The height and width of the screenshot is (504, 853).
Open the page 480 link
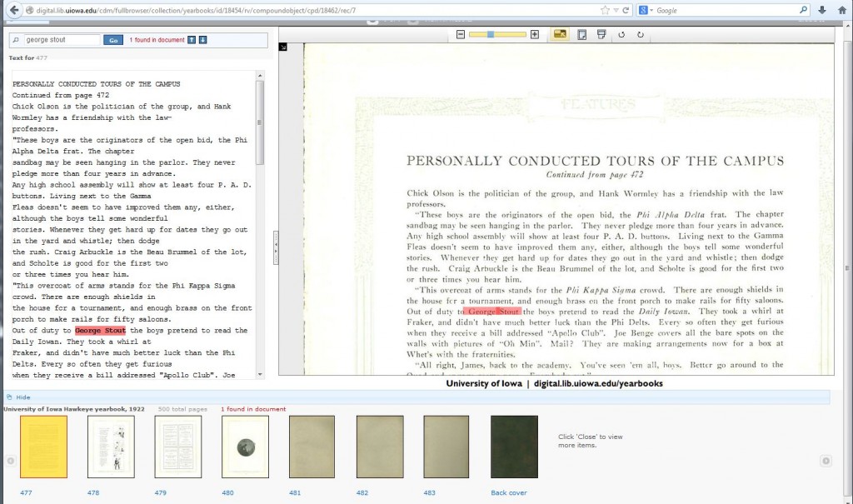pyautogui.click(x=227, y=492)
